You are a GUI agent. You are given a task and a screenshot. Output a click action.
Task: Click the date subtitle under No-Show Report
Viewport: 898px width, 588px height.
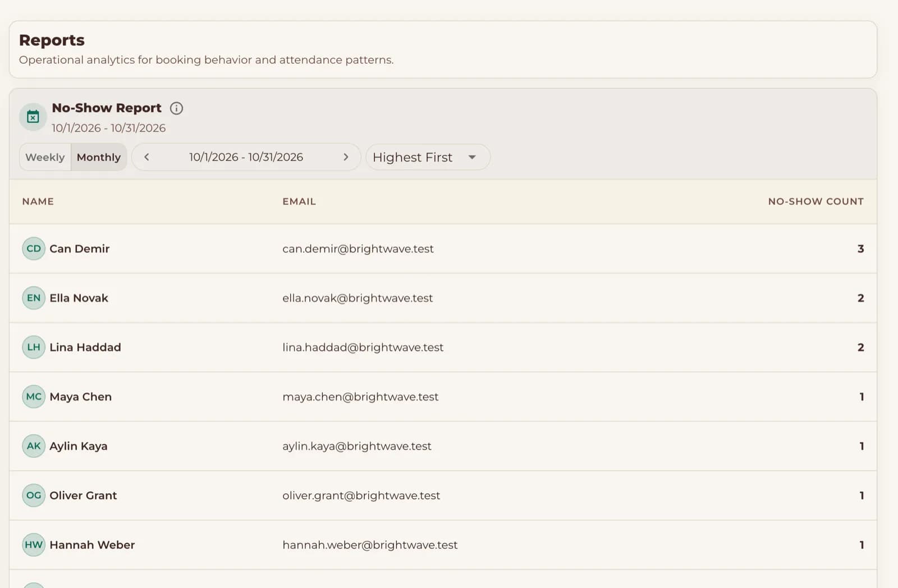tap(109, 128)
